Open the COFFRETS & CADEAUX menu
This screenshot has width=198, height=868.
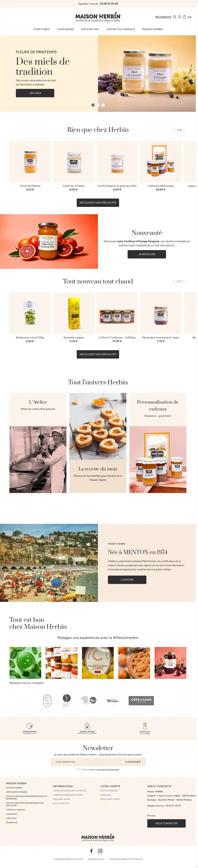120,29
